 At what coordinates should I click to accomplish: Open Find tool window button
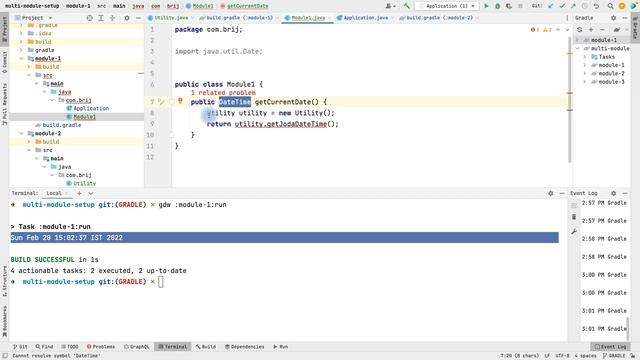44,347
